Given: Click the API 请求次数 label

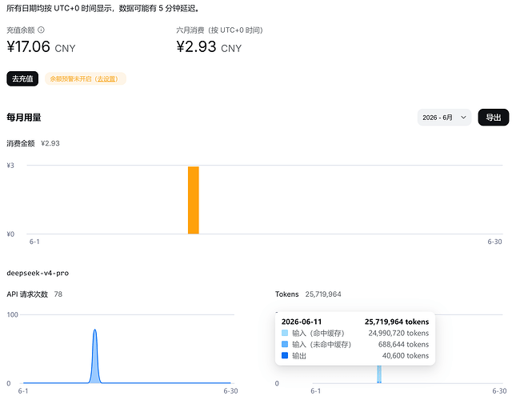Looking at the screenshot, I should [27, 294].
